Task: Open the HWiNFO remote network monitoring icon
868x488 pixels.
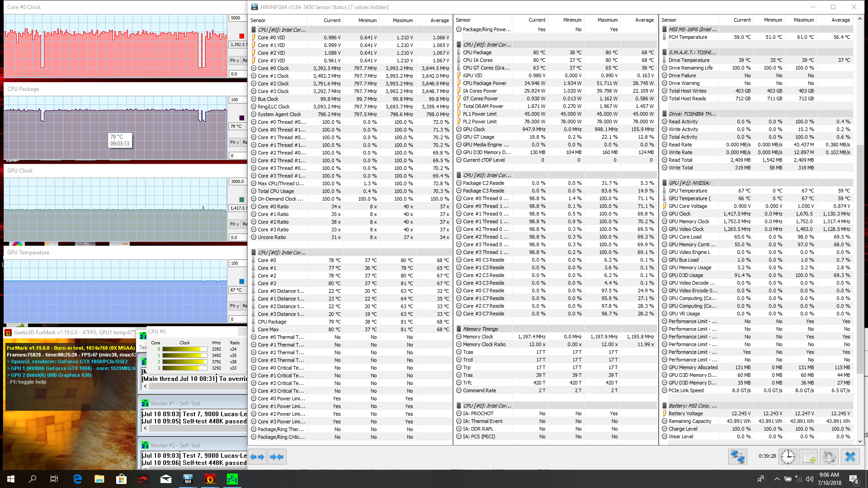Action: tap(737, 457)
